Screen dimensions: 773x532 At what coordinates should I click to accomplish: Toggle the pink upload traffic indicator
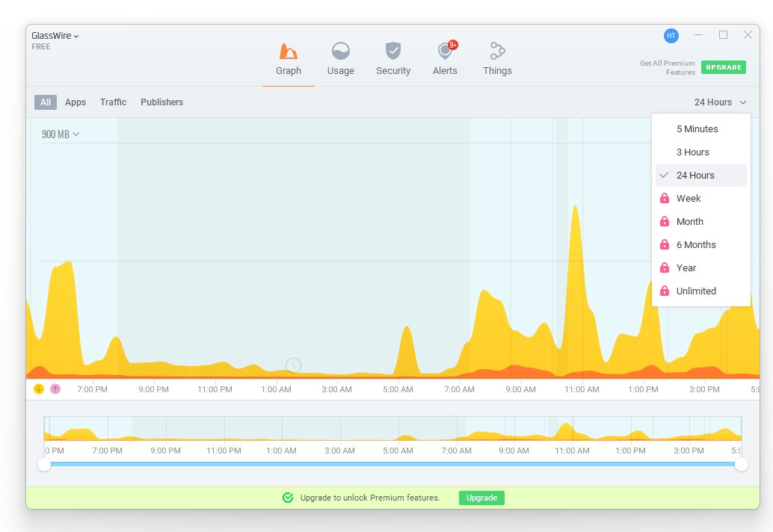click(x=55, y=389)
